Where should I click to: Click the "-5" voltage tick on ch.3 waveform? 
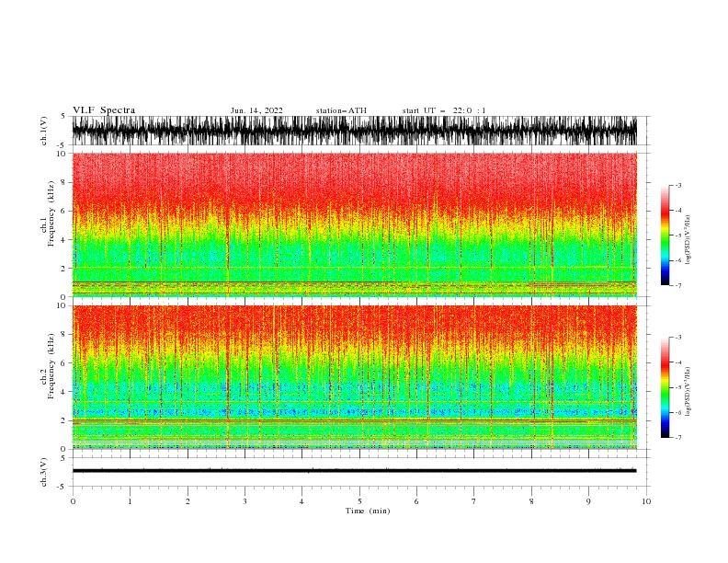(x=63, y=487)
